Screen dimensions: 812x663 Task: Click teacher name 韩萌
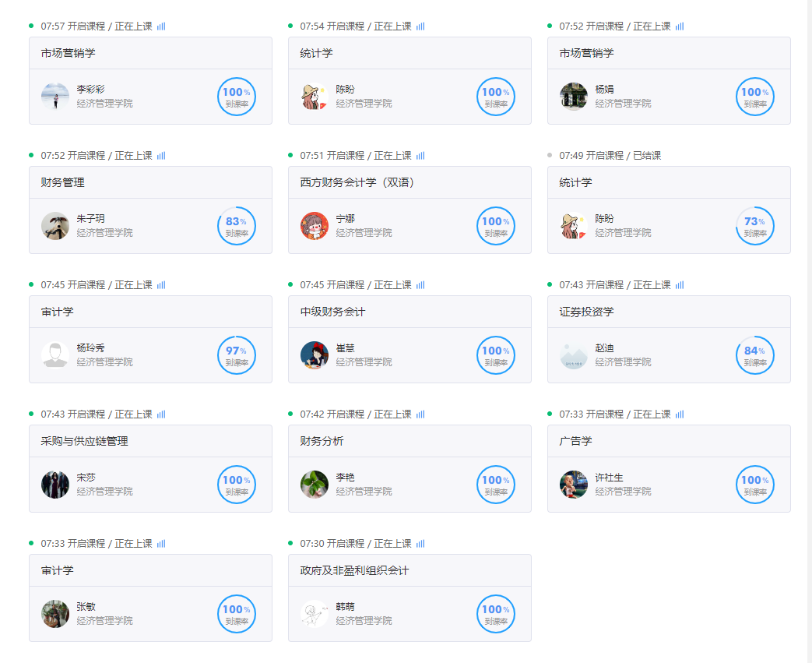coord(346,607)
